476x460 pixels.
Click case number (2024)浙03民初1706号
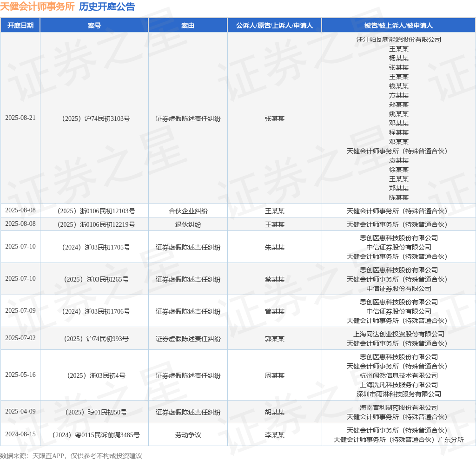tap(96, 312)
